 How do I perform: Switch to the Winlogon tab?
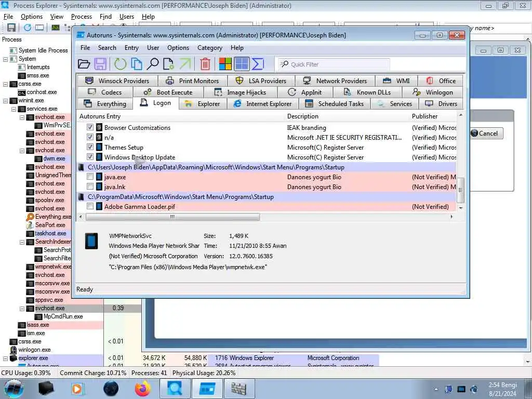click(433, 92)
